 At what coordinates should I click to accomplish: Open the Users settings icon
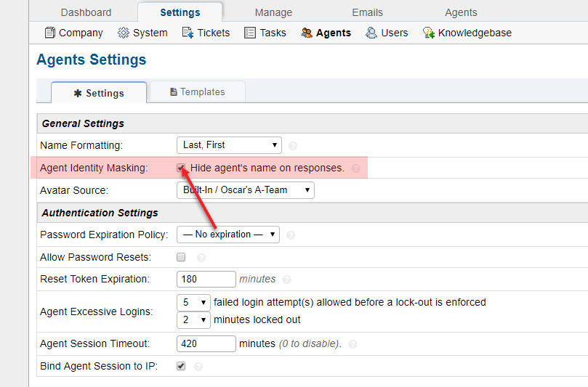click(x=371, y=33)
